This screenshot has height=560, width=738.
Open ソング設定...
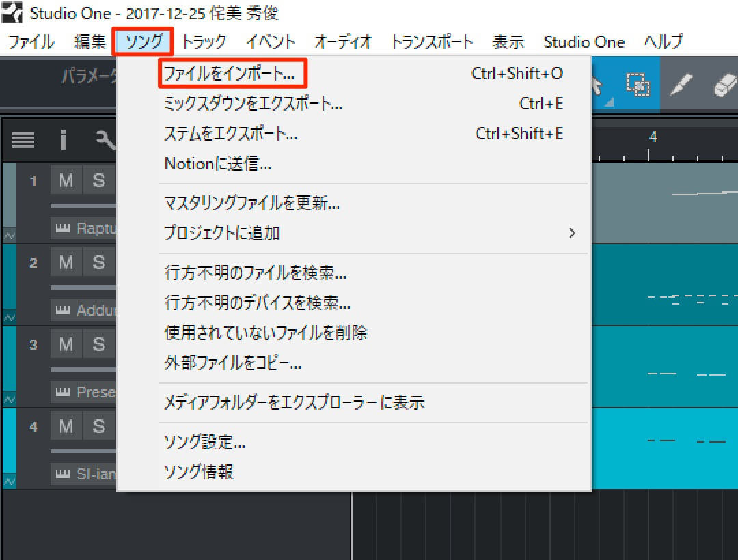point(354,442)
